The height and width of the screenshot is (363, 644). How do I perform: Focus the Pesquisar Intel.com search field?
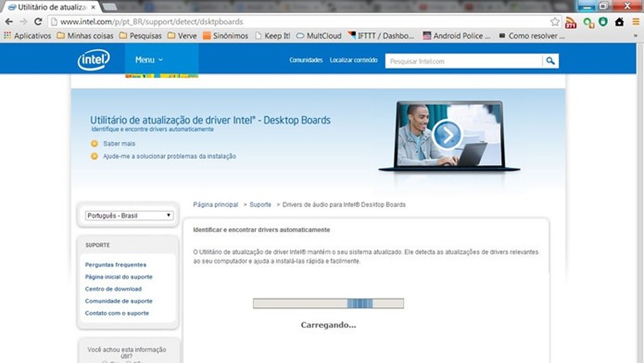[x=464, y=61]
